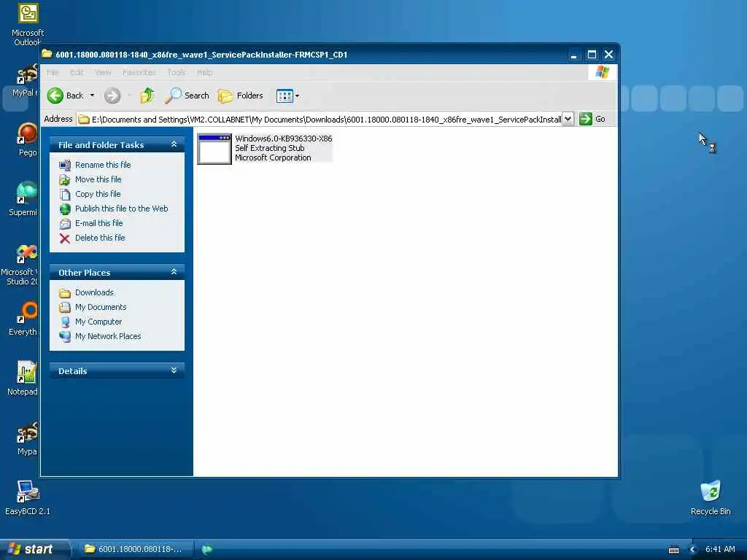Click the Windows6.0-KB936330-X86 file name

284,139
